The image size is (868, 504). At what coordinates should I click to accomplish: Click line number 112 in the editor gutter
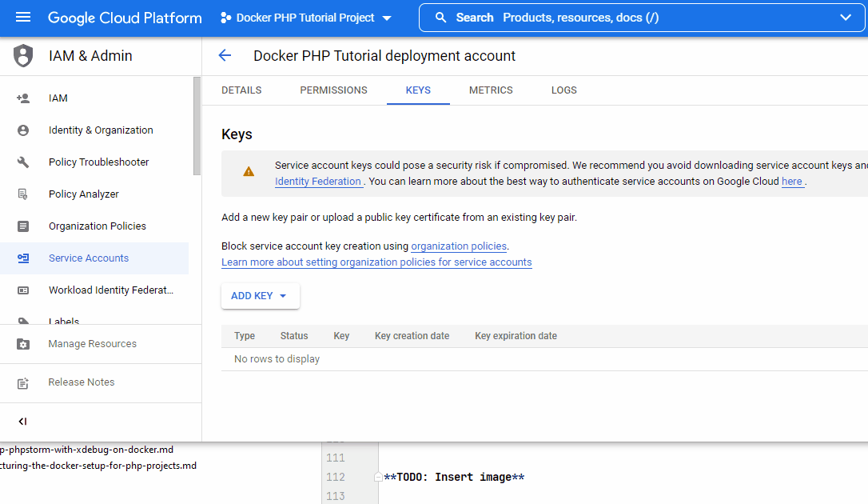336,478
